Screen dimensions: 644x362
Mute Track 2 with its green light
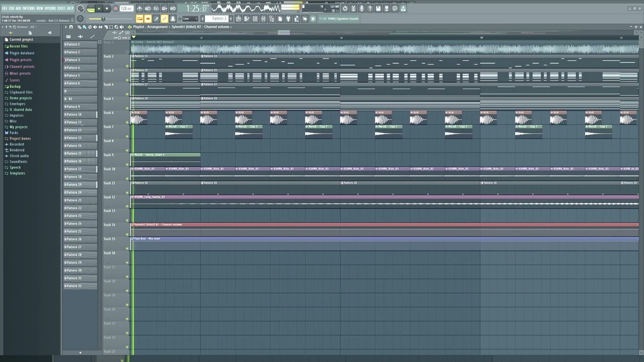[127, 66]
